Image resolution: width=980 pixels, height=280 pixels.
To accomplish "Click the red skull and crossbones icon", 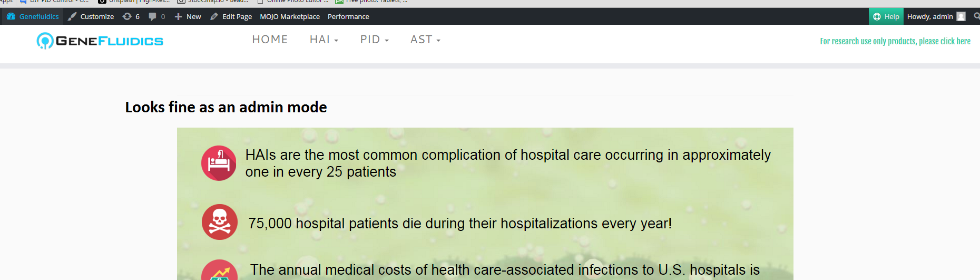I will pos(220,222).
